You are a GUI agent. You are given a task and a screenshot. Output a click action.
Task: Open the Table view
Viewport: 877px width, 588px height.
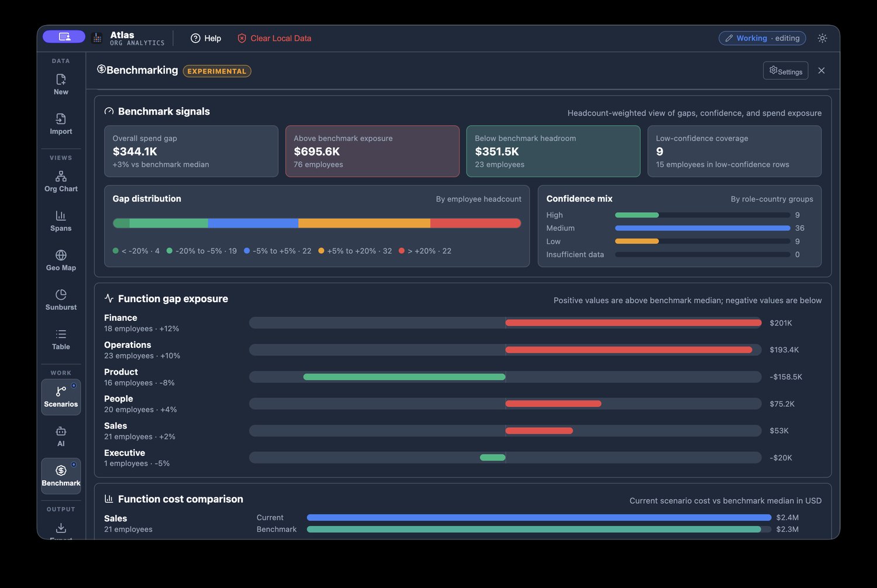pos(61,339)
